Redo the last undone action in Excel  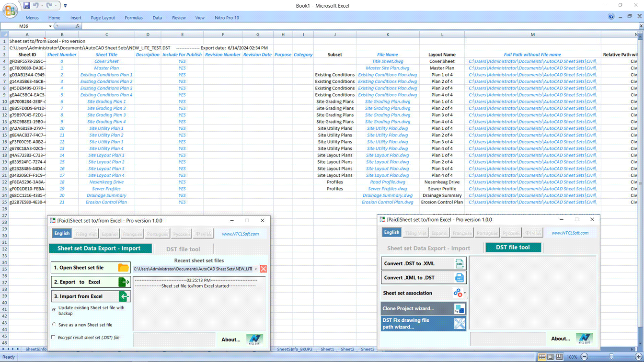tap(49, 6)
